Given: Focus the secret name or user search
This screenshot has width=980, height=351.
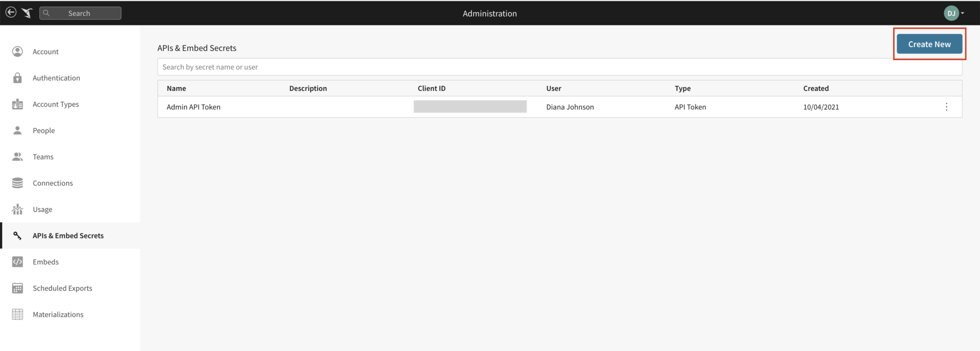Looking at the screenshot, I should point(526,67).
